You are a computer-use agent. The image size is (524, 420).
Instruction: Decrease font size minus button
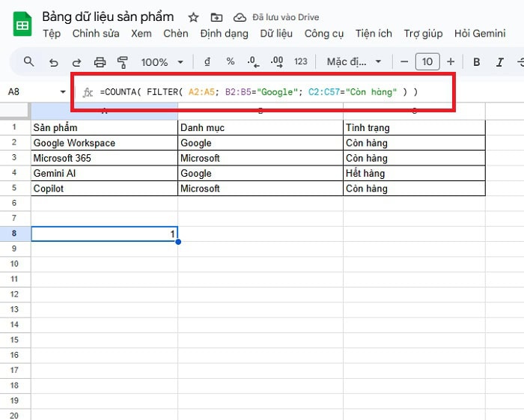pos(404,62)
